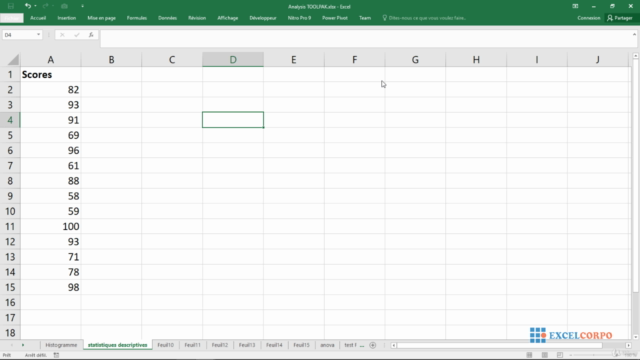Open the Power Pivot tab
The image size is (640, 360).
coord(335,18)
